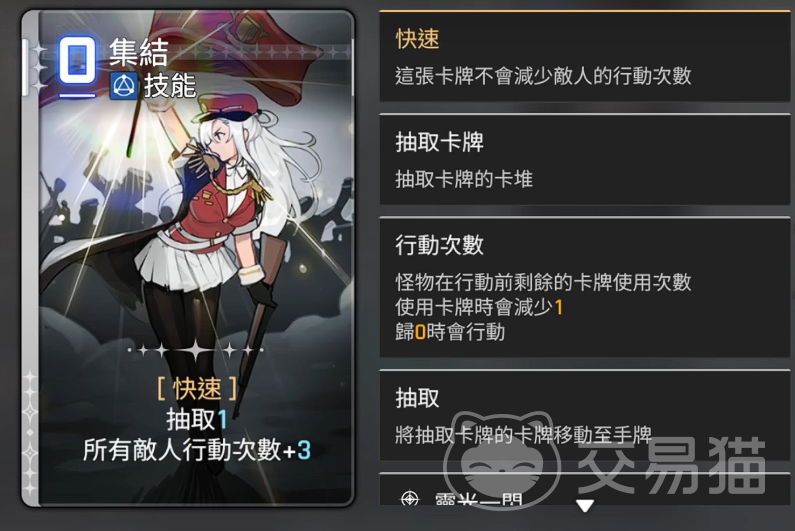Click the cat face watermark logo
Image resolution: width=795 pixels, height=531 pixels.
tap(502, 459)
